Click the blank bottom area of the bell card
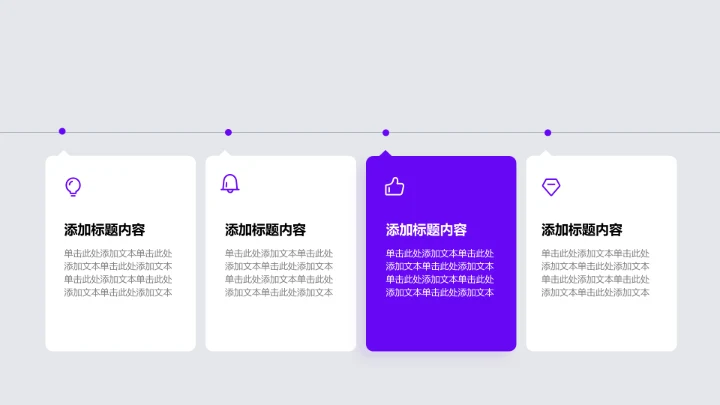Image resolution: width=720 pixels, height=405 pixels. 280,326
